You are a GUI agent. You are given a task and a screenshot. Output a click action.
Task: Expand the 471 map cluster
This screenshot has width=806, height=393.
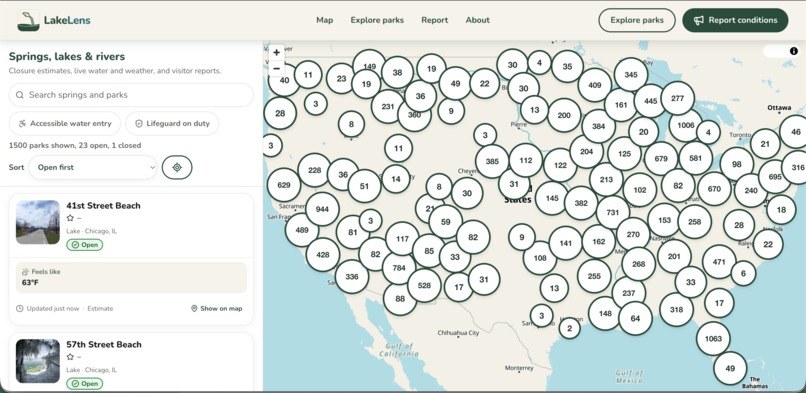coord(719,262)
